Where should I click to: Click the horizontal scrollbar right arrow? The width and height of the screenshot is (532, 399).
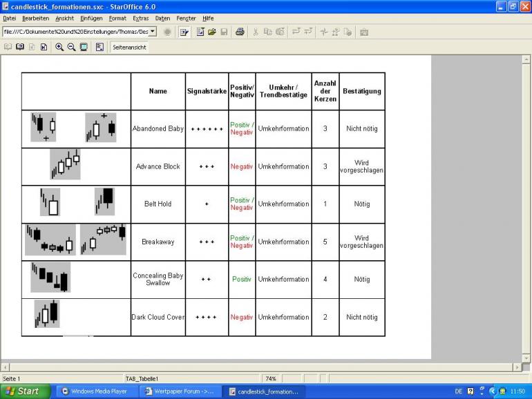point(517,367)
